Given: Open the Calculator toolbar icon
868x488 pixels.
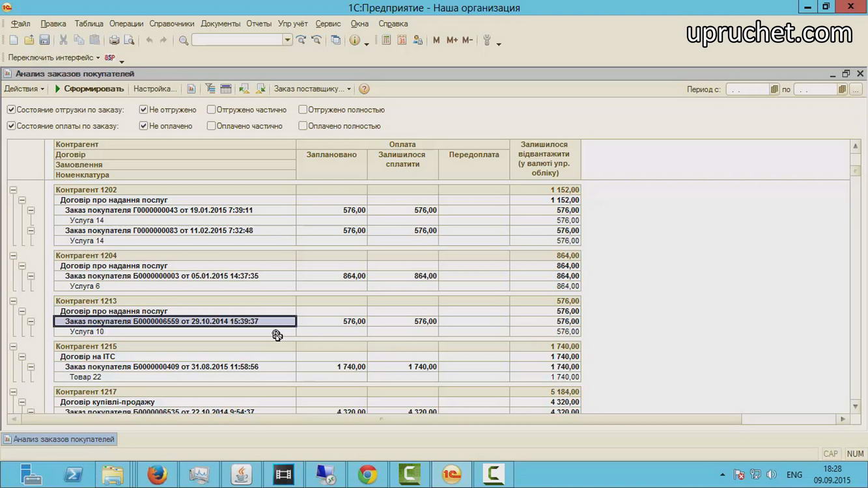Looking at the screenshot, I should pyautogui.click(x=386, y=40).
